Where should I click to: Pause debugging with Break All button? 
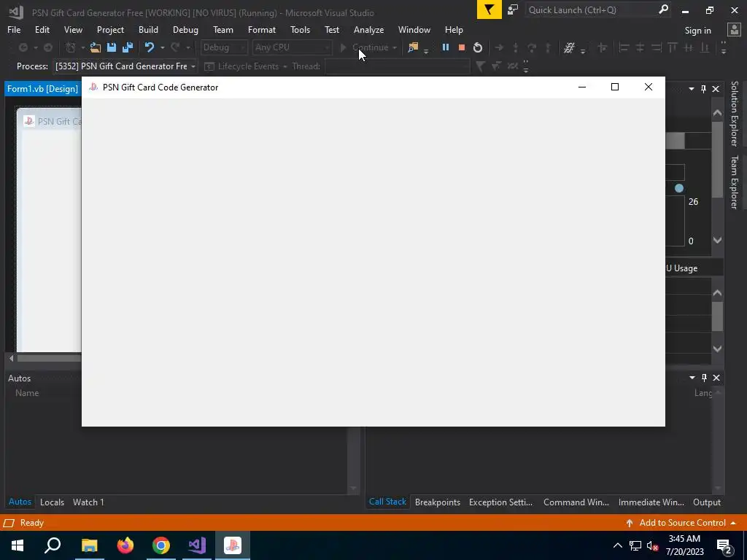coord(446,47)
